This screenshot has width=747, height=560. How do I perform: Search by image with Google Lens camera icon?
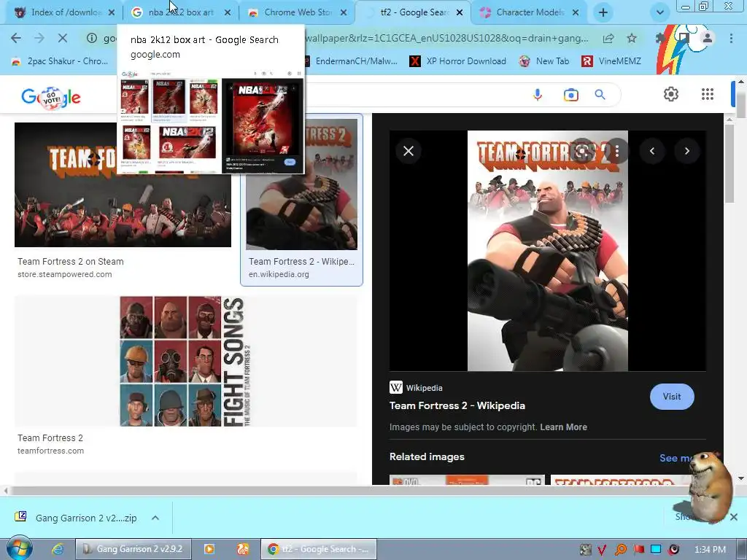[570, 95]
